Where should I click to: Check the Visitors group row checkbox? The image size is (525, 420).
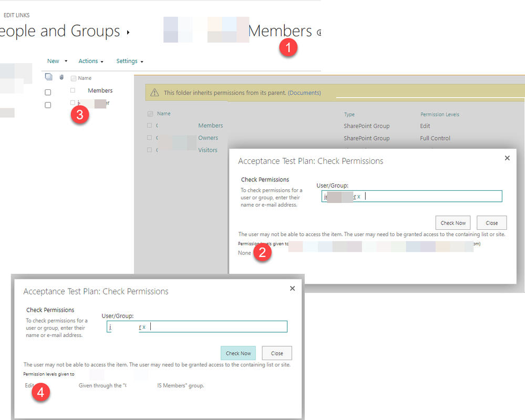click(x=149, y=150)
